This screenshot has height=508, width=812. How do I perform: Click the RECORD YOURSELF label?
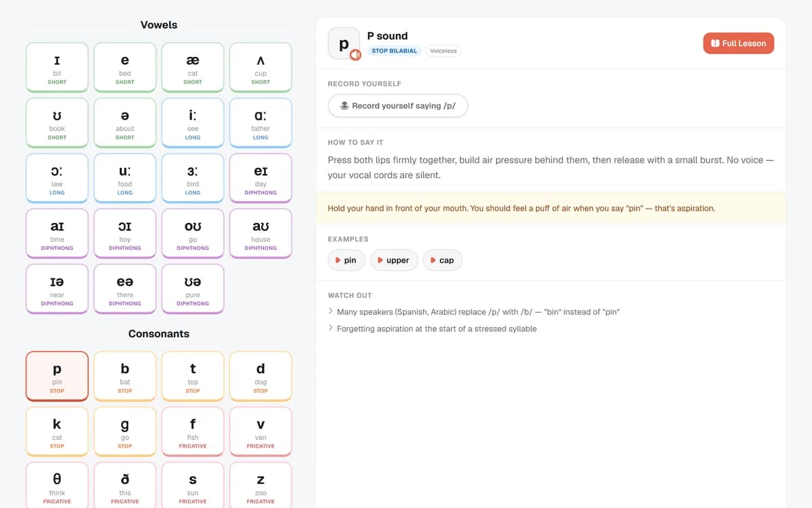[364, 84]
